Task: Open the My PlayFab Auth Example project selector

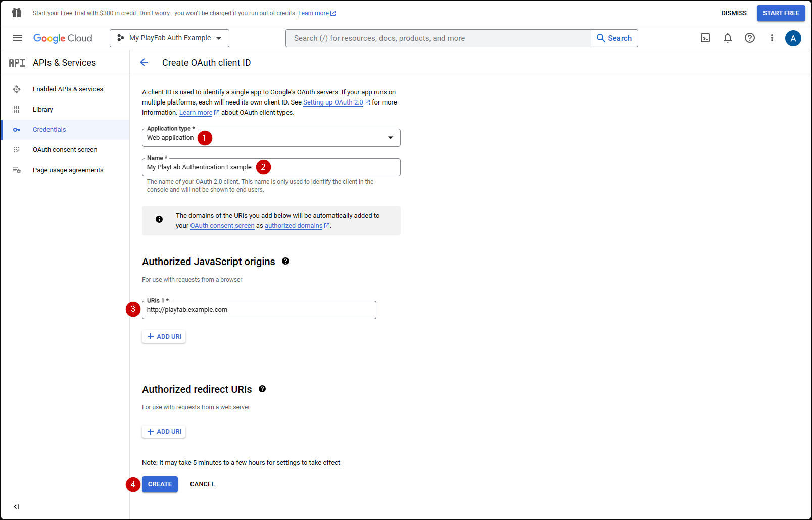Action: coord(169,38)
